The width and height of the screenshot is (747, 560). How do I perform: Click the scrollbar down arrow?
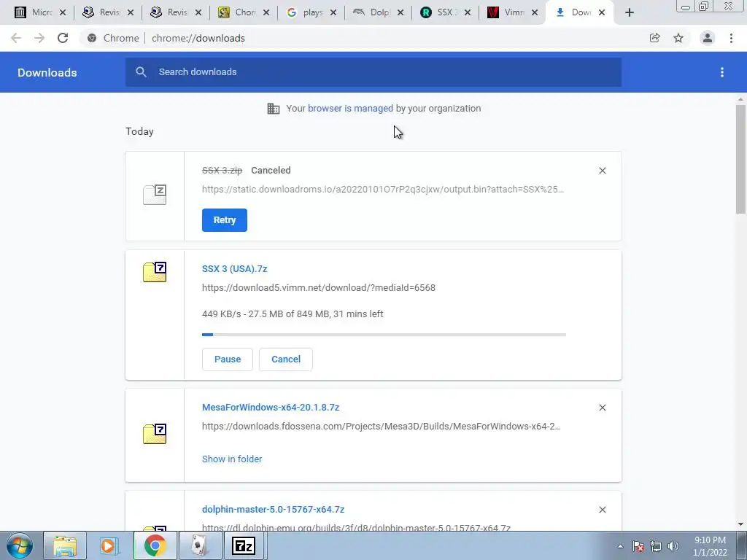click(740, 524)
